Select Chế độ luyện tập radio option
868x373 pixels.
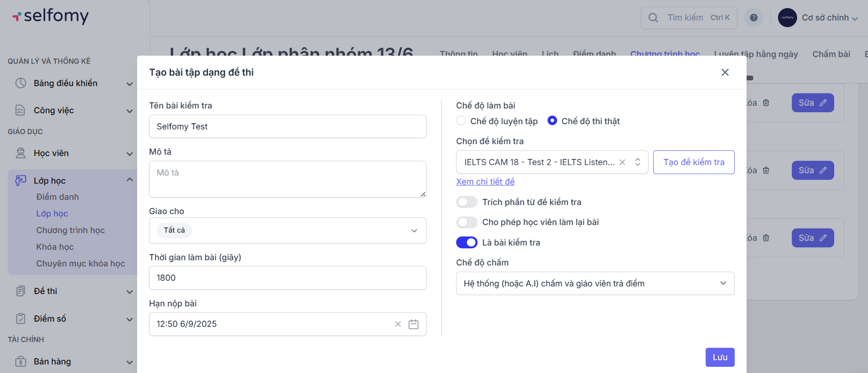(x=461, y=121)
